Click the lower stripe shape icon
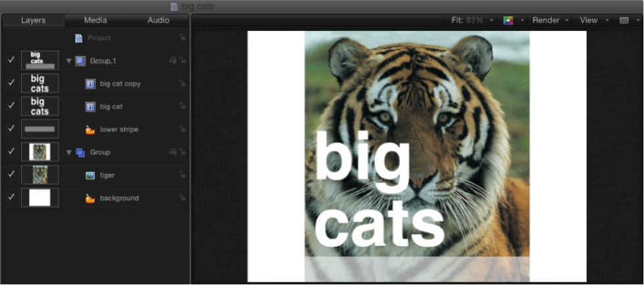The height and width of the screenshot is (285, 644). click(x=90, y=130)
